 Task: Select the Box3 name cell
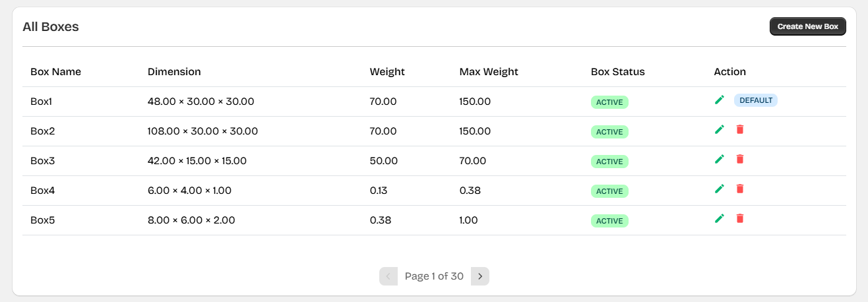coord(43,161)
